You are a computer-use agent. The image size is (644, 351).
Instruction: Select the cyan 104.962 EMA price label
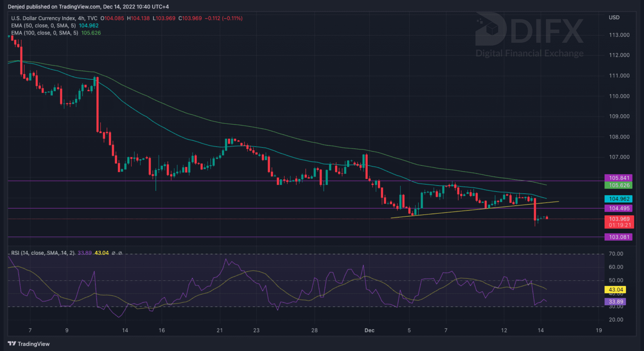[619, 199]
